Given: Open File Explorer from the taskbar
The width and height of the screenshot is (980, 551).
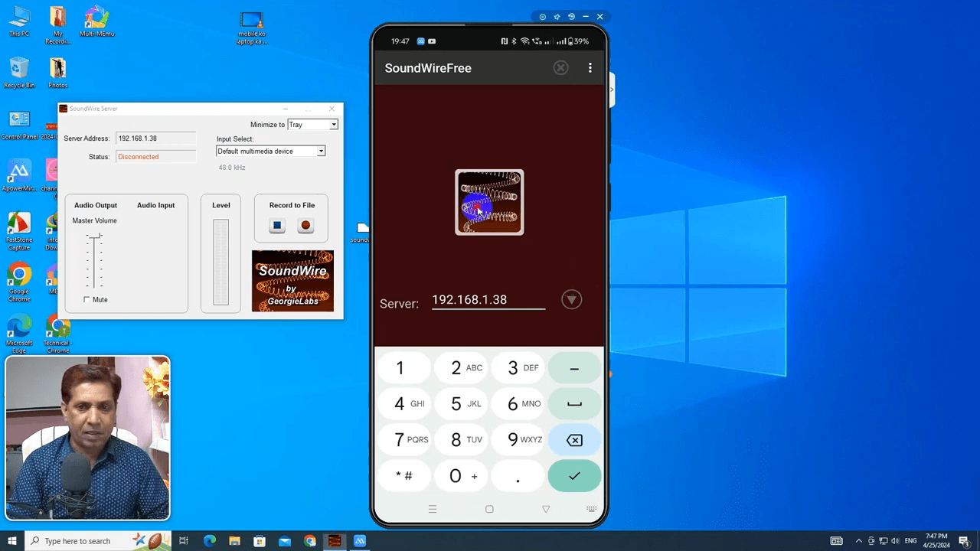Looking at the screenshot, I should tap(234, 541).
